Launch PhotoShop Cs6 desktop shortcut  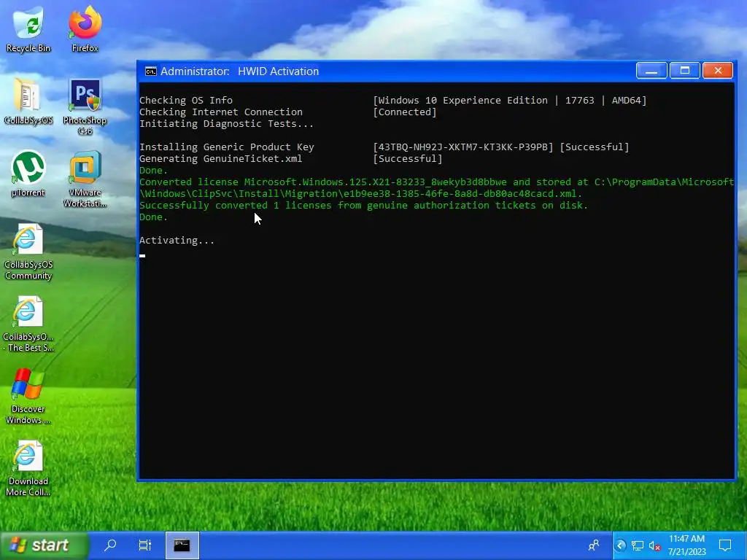tap(85, 107)
